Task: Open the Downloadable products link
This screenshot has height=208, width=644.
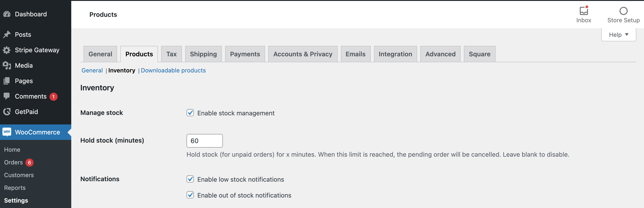Action: (x=173, y=70)
